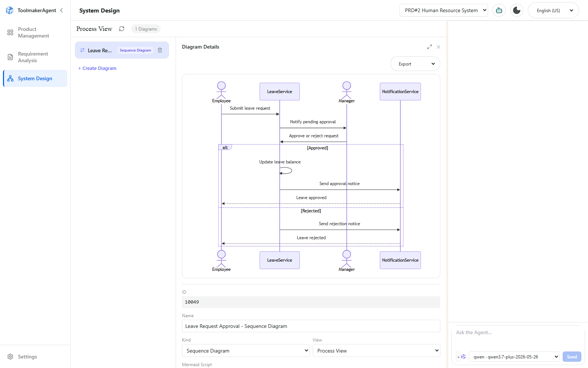The height and width of the screenshot is (368, 588).
Task: Click the Leave rejected label
Action: click(x=311, y=238)
